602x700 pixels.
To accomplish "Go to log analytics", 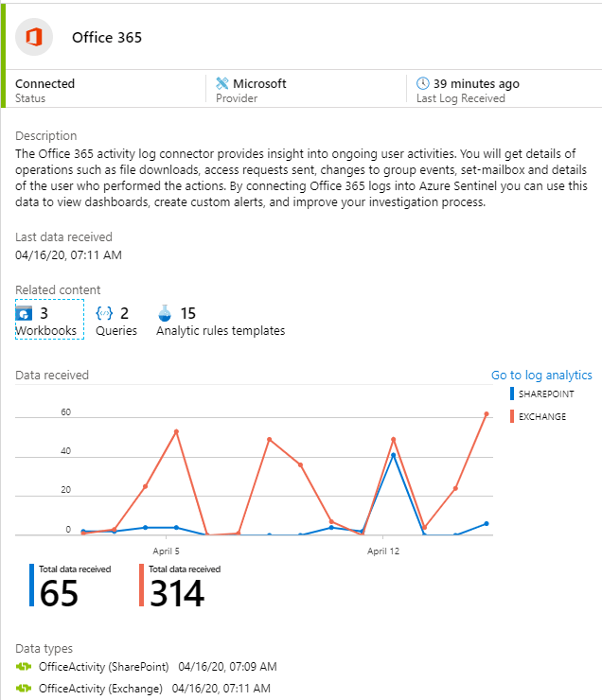I will [541, 376].
